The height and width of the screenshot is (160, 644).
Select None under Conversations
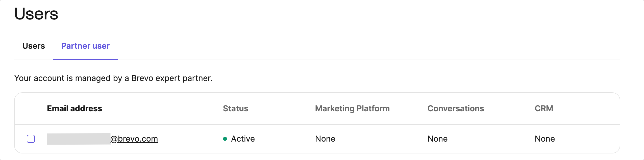437,139
